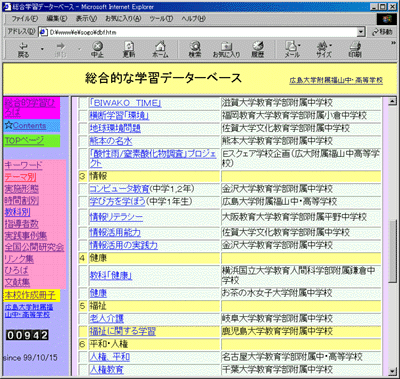The height and width of the screenshot is (379, 400).
Task: Select the 時間割別 sidebar link
Action: pos(22,200)
